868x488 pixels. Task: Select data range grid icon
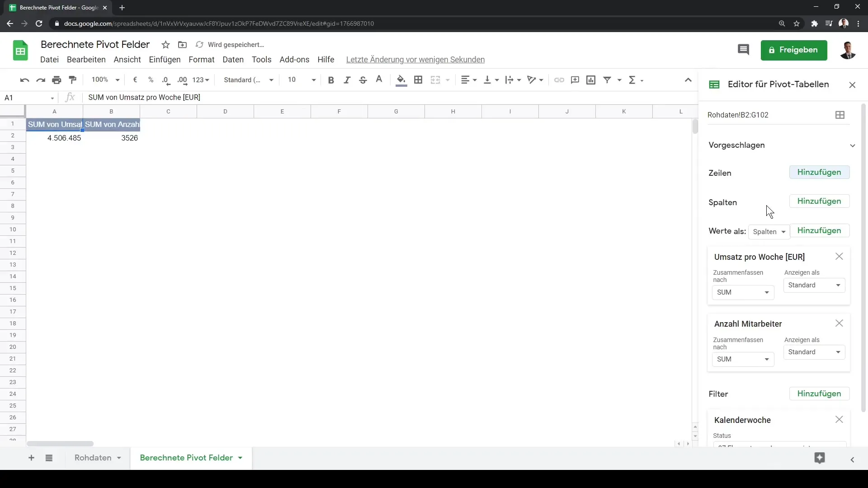[x=840, y=115]
